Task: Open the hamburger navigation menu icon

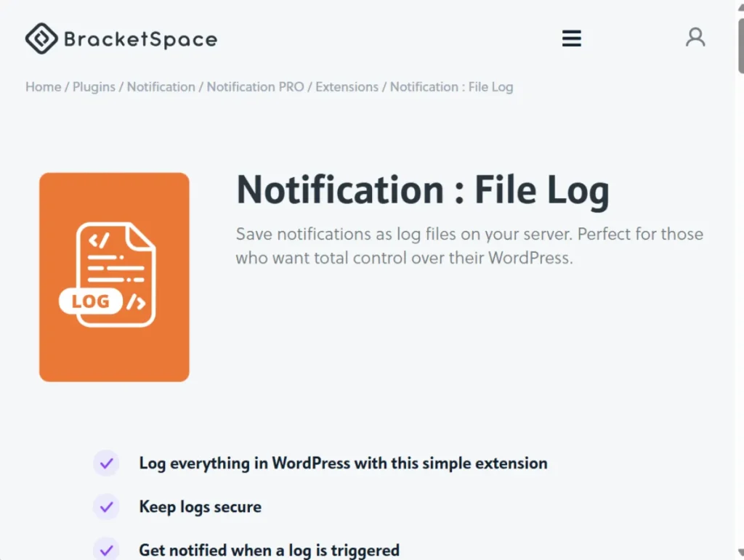Action: click(571, 38)
